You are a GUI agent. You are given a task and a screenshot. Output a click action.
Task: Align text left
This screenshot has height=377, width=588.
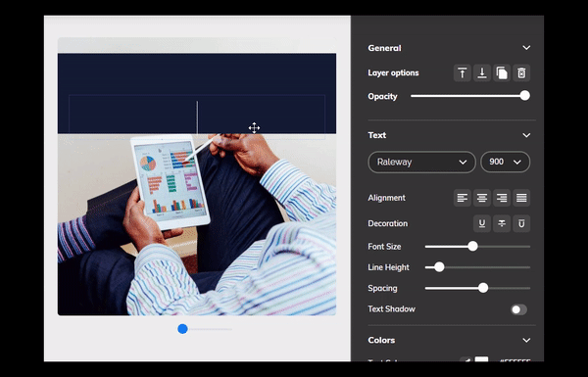coord(462,198)
